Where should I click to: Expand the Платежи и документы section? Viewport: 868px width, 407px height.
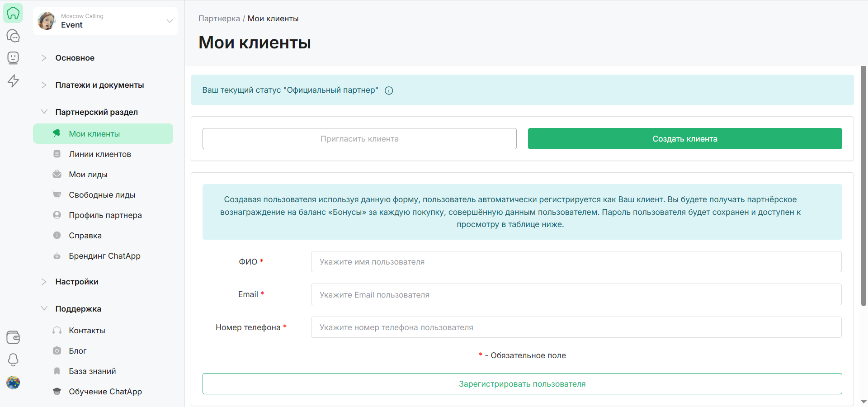pos(99,85)
